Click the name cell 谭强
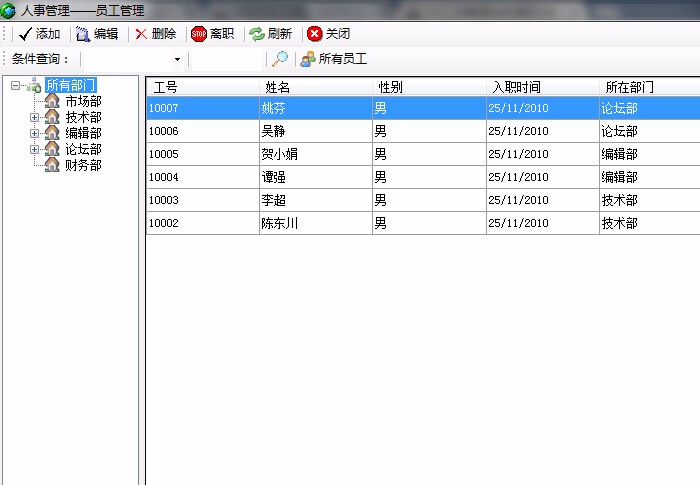700x485 pixels. (316, 177)
